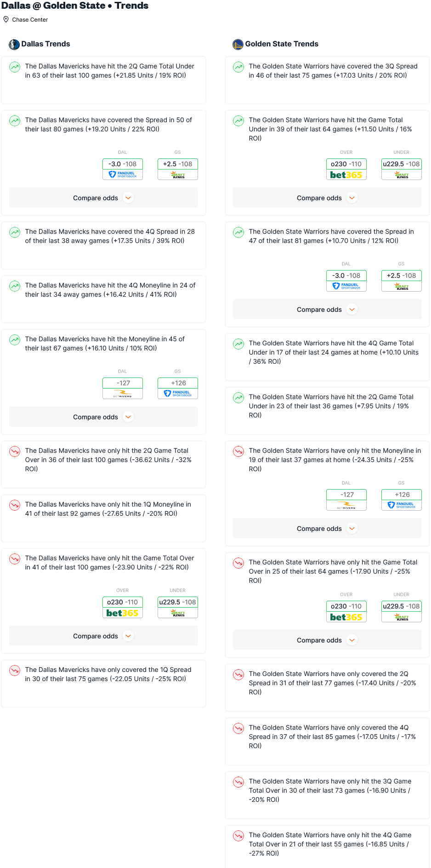Click red trend-down icon for Warriors 2Q Spread
Screen dimensions: 431x868
pos(238,675)
